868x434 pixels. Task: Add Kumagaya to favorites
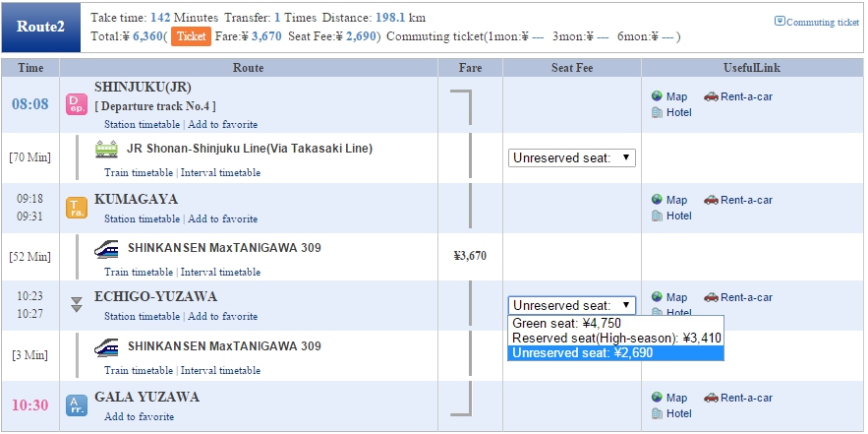[x=222, y=218]
